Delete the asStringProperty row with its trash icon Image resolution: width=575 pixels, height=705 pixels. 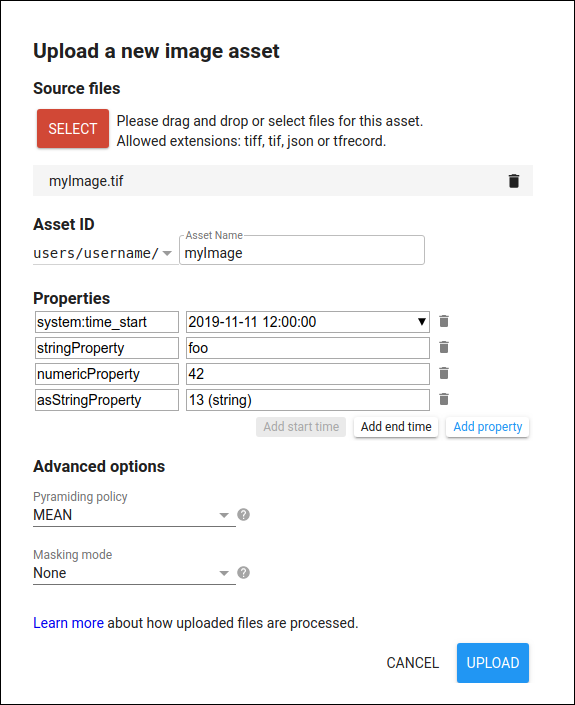pyautogui.click(x=444, y=399)
